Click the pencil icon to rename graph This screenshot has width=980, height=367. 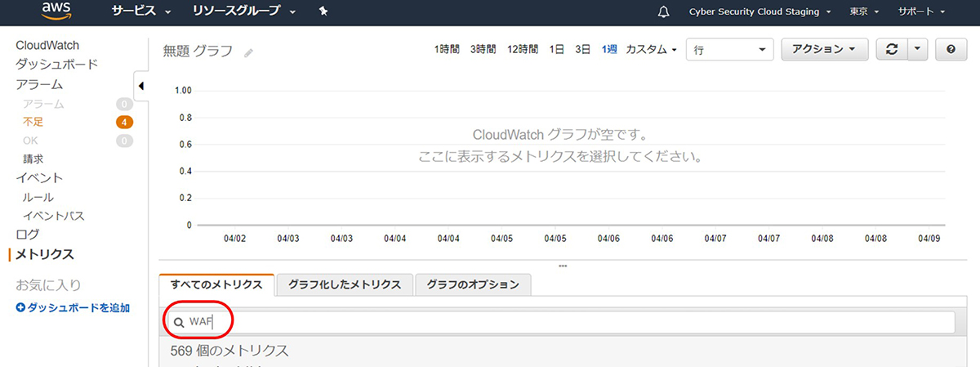point(248,52)
